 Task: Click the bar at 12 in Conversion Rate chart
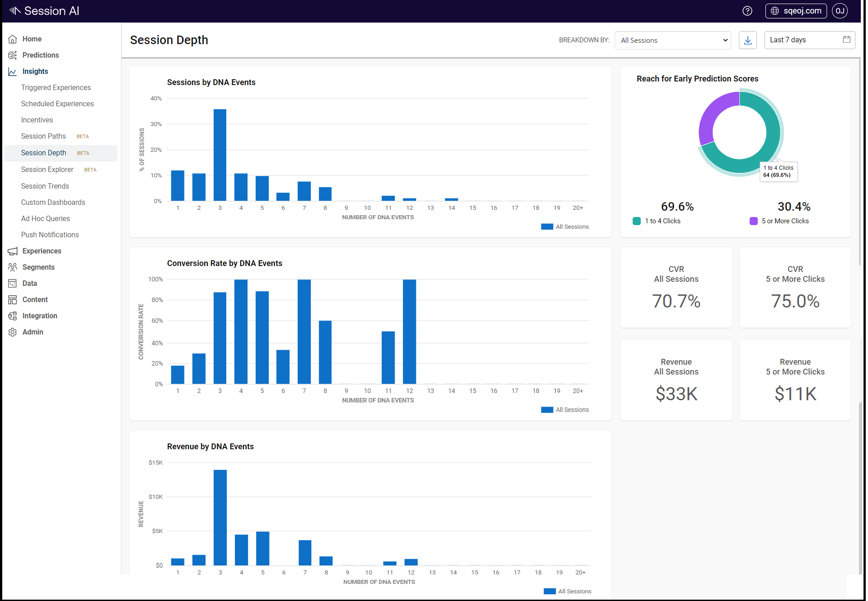[409, 332]
